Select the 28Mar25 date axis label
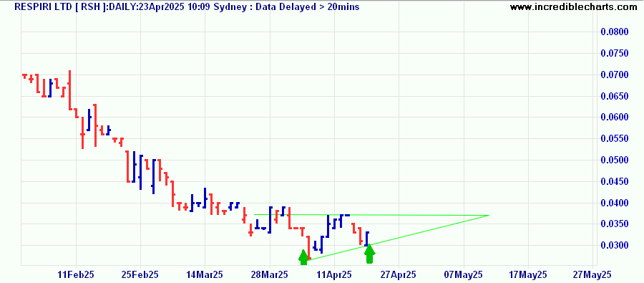 point(270,274)
